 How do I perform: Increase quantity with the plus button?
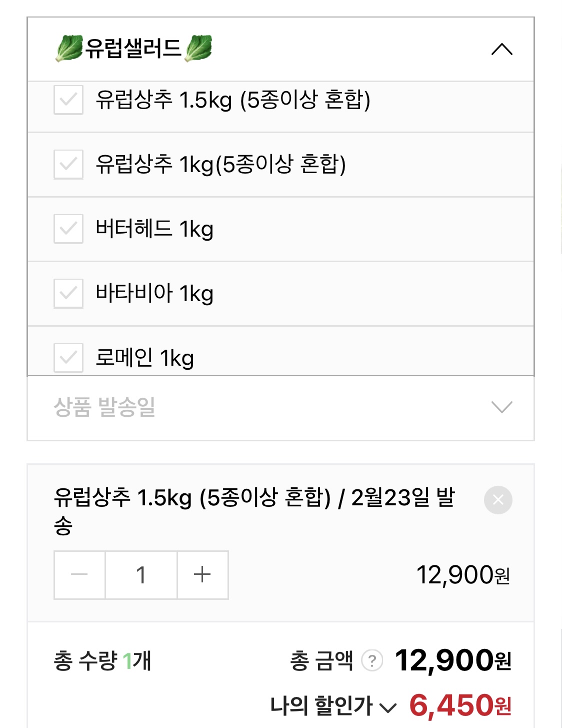pos(202,575)
